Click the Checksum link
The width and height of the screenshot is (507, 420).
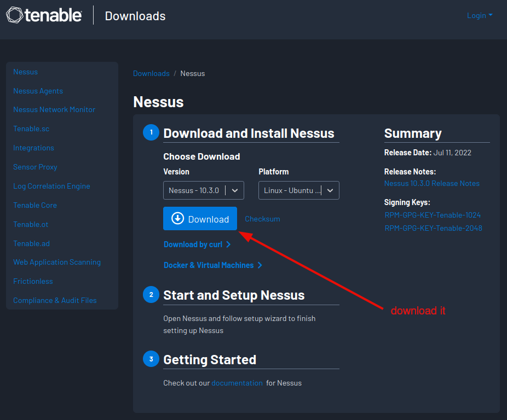point(262,219)
